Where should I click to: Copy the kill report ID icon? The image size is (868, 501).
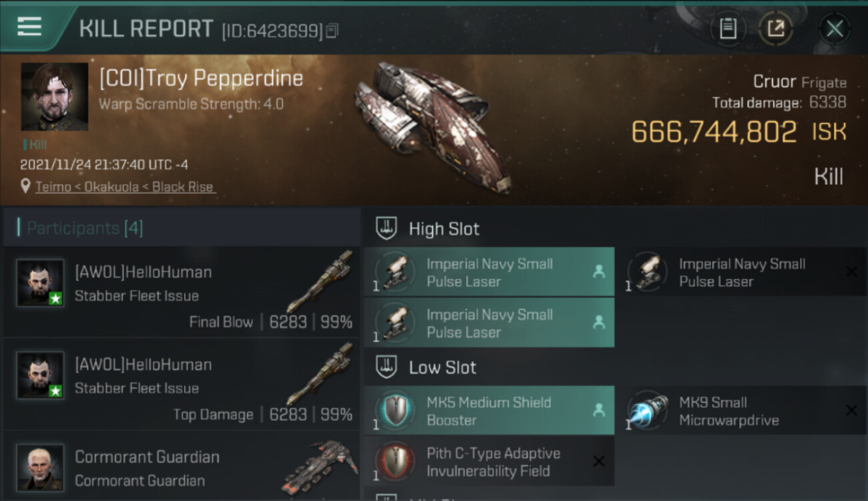click(x=333, y=30)
